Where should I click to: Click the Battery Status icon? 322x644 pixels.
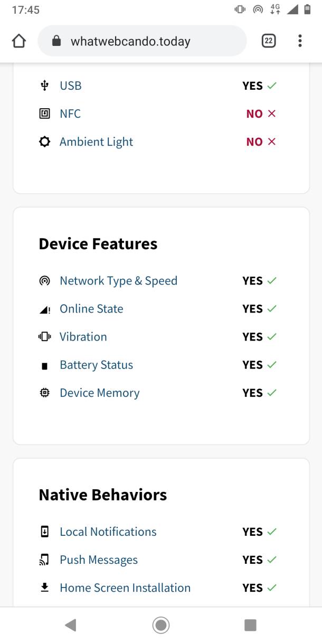click(44, 364)
